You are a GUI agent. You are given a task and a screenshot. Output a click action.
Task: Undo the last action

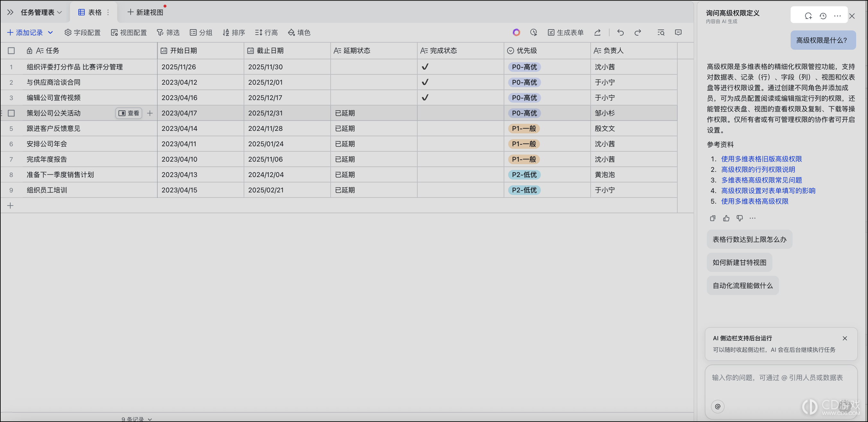point(620,33)
